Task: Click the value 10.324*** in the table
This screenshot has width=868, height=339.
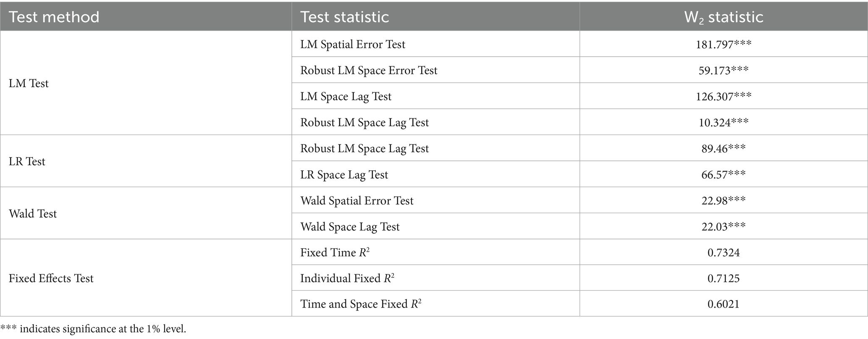Action: [x=724, y=123]
